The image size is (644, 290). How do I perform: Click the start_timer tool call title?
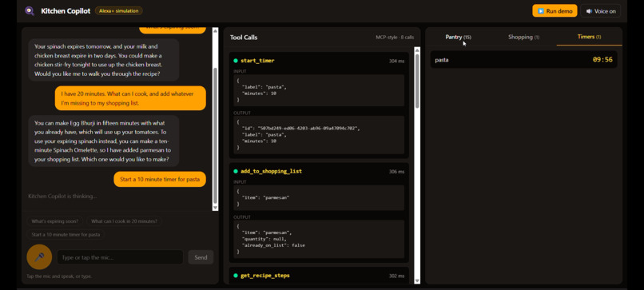257,61
